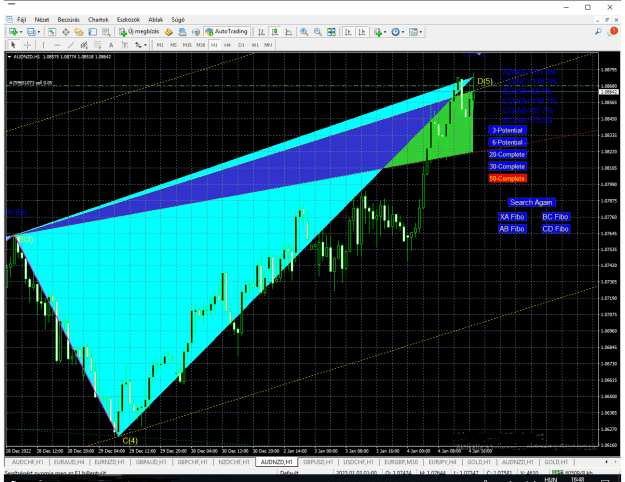Launch the Strategy Tester icon
Viewport: 625px width, 482px height.
(106, 32)
